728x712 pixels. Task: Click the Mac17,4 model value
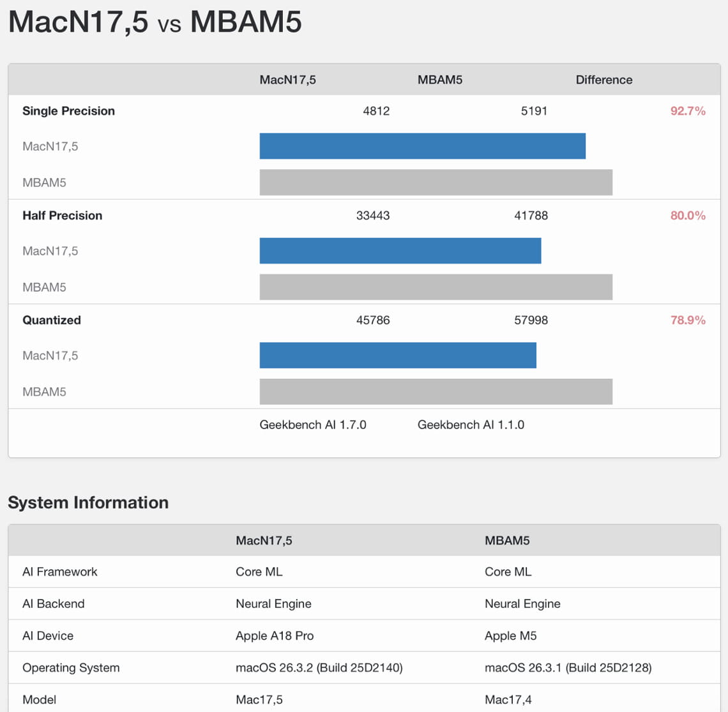[508, 700]
